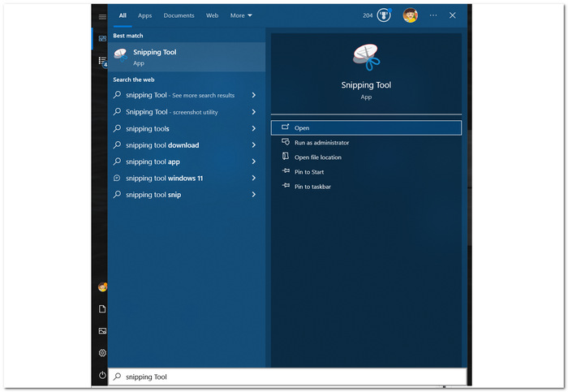Expand arrow for 'snipping tool app'
This screenshot has height=392, width=568.
[x=253, y=162]
